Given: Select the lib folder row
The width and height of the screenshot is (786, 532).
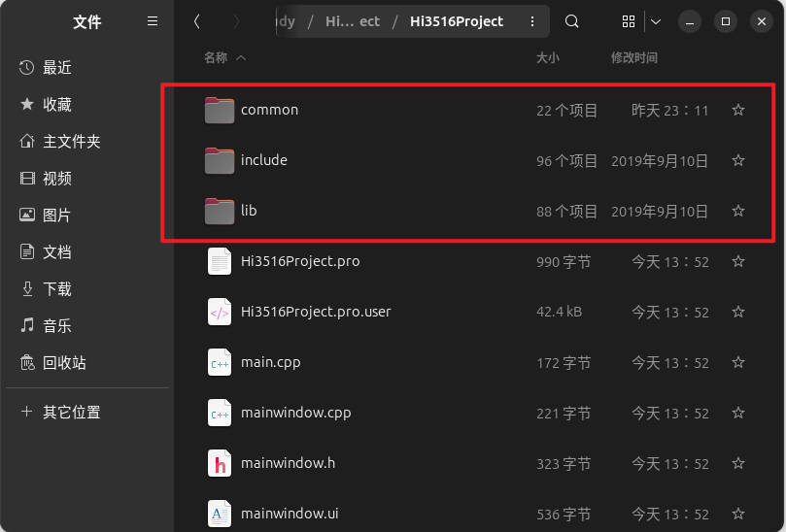Looking at the screenshot, I should [x=389, y=211].
